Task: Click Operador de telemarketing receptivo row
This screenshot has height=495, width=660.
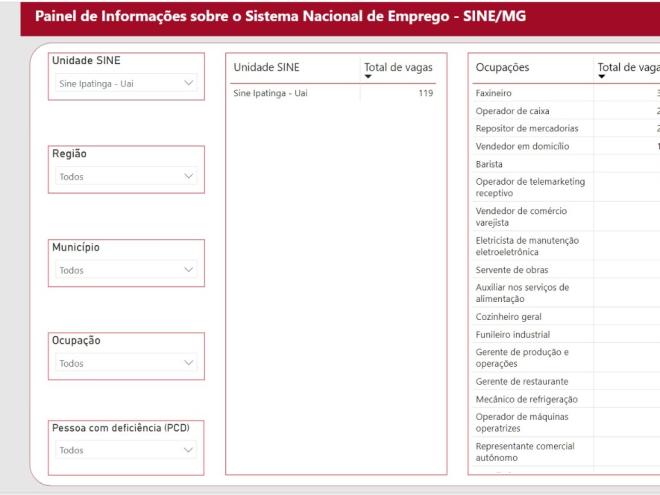Action: (530, 187)
